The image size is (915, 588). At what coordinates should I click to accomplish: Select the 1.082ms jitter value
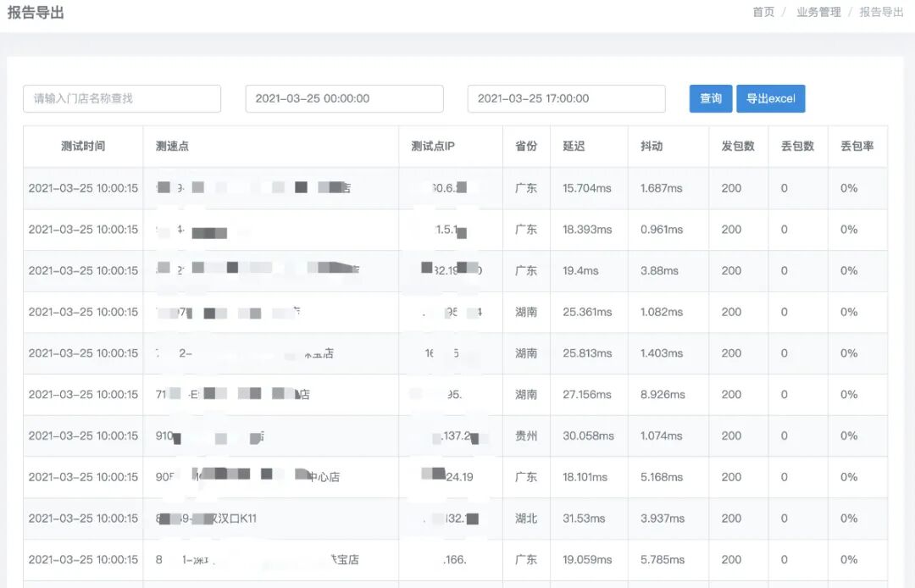[662, 312]
